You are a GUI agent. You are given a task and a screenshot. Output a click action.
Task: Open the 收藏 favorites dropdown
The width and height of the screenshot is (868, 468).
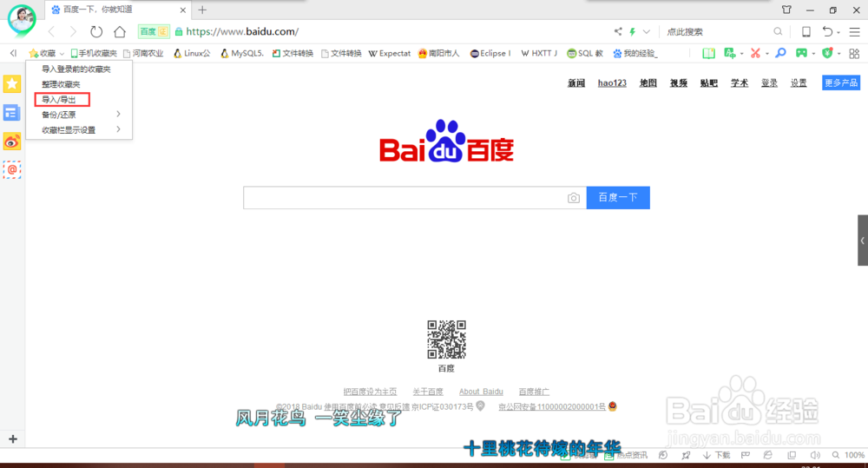coord(47,53)
